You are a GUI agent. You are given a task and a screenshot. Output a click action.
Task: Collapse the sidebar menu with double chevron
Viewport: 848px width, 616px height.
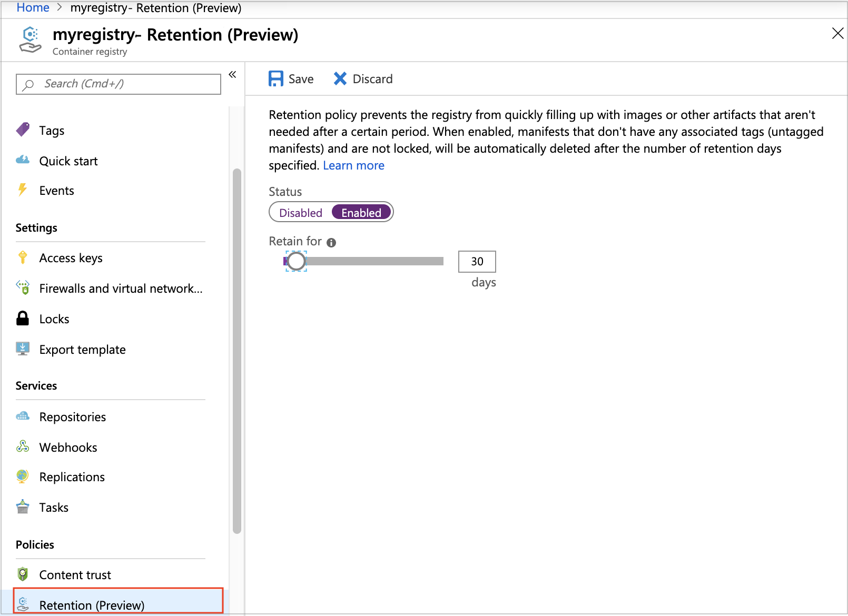pos(232,75)
